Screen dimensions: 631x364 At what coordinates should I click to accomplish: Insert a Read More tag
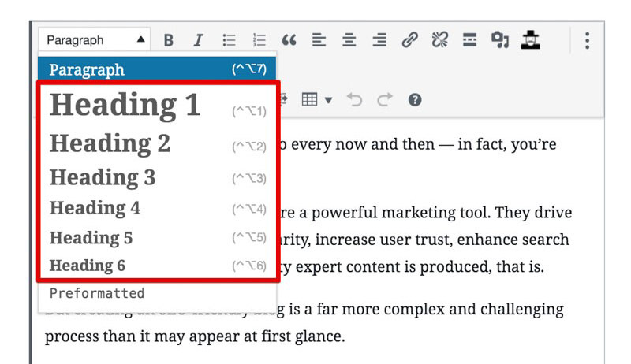[x=469, y=40]
